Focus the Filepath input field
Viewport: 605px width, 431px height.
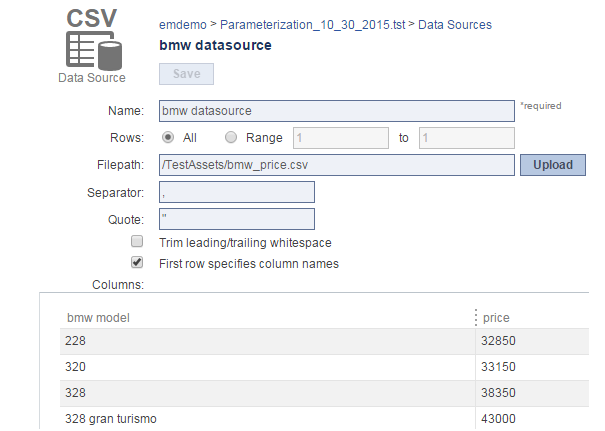click(x=337, y=165)
